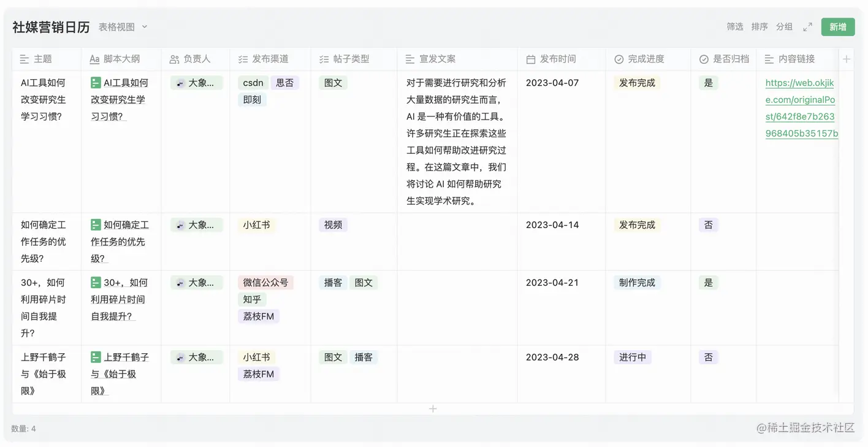
Task: Add a new column with plus icon
Action: click(x=847, y=59)
